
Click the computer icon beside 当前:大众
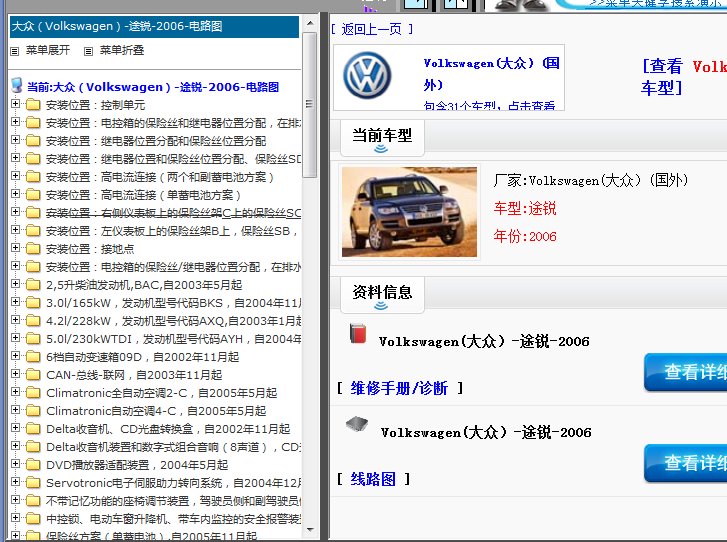[x=17, y=85]
